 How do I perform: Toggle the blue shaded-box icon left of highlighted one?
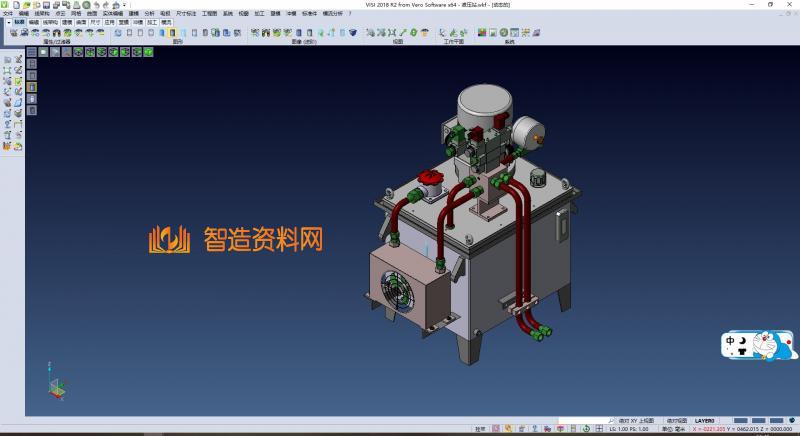pyautogui.click(x=162, y=33)
